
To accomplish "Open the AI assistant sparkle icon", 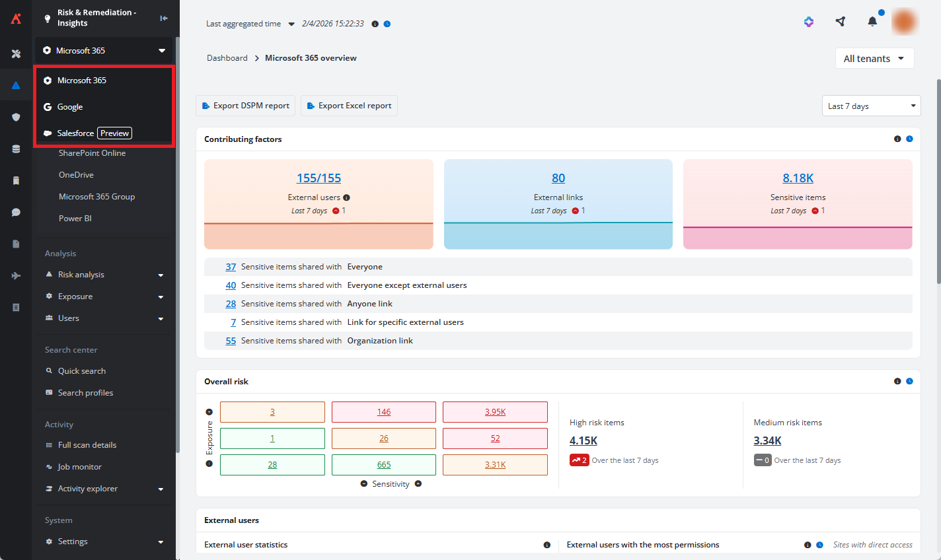I will 809,22.
